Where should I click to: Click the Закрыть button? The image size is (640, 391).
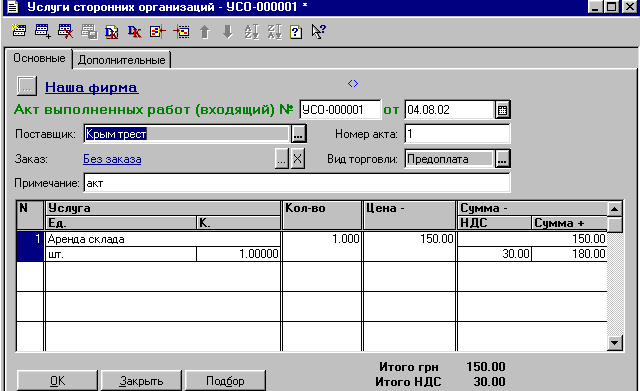(141, 381)
